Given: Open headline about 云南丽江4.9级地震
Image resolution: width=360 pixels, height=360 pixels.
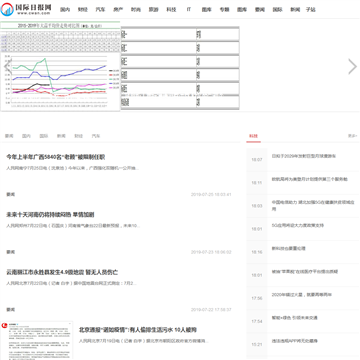Looking at the screenshot, I should [x=62, y=272].
